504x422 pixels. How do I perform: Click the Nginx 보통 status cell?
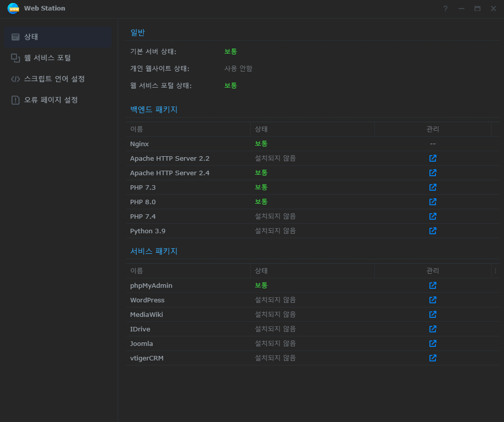261,144
